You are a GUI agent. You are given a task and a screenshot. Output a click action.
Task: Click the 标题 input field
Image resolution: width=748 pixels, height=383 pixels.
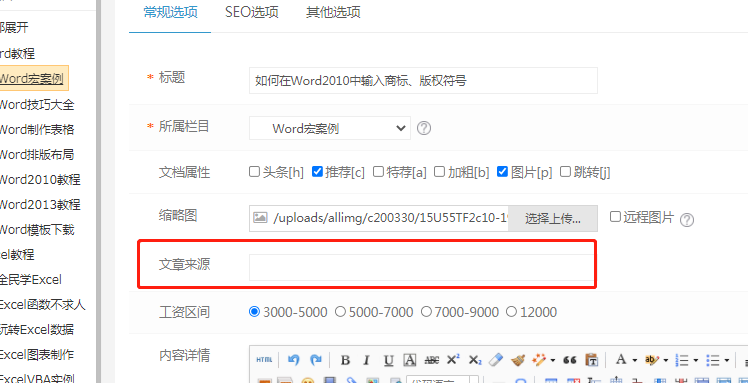tap(423, 81)
